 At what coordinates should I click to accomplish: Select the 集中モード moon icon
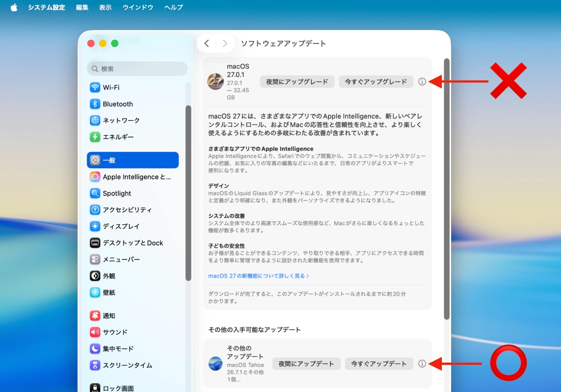coord(95,349)
